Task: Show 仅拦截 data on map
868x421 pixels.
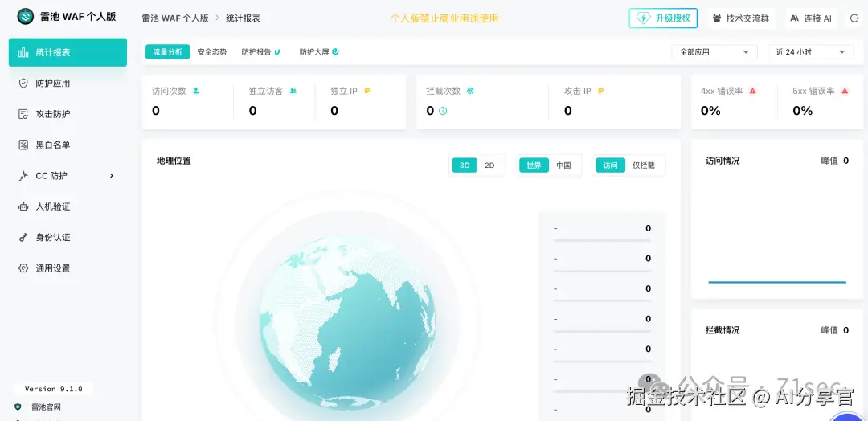Action: 644,166
